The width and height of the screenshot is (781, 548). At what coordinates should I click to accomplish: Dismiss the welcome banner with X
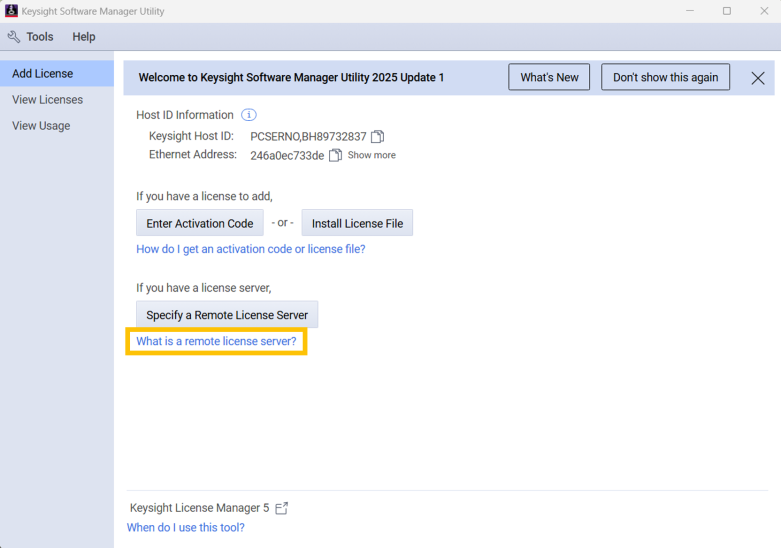point(758,78)
